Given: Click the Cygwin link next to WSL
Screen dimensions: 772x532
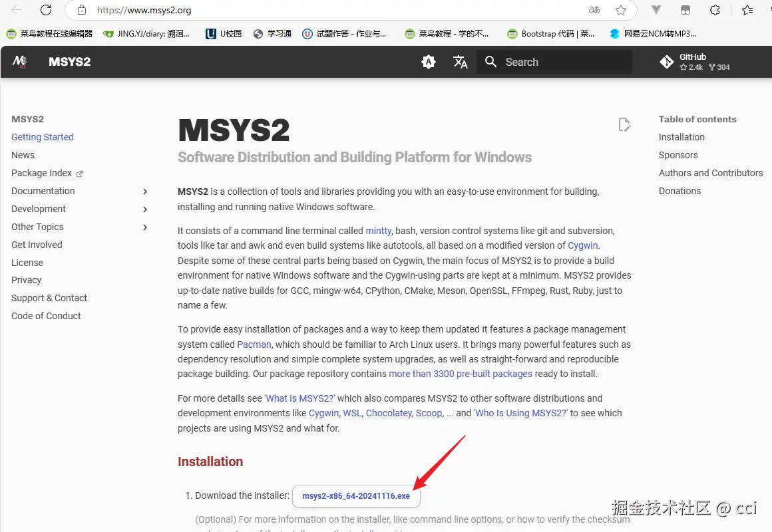Looking at the screenshot, I should 323,413.
